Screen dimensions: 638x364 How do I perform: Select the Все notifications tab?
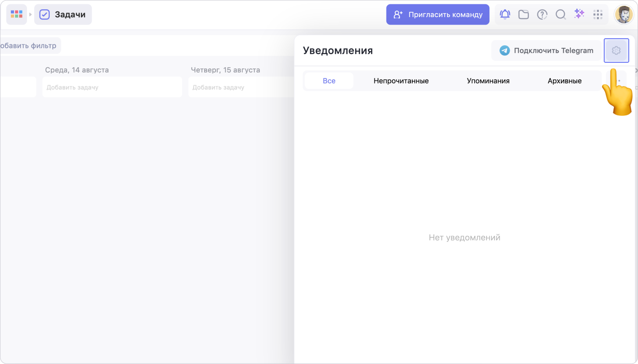(x=329, y=81)
